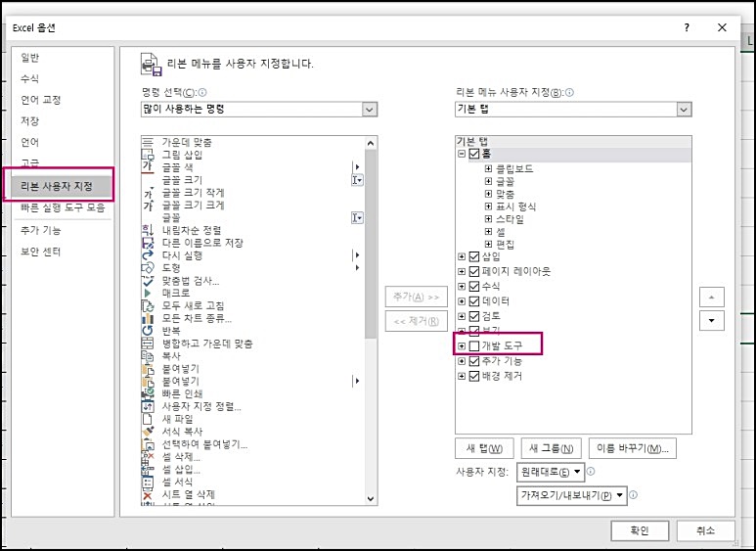Click the 선택하여 붙여넣기 icon
The height and width of the screenshot is (551, 756).
pos(148,444)
